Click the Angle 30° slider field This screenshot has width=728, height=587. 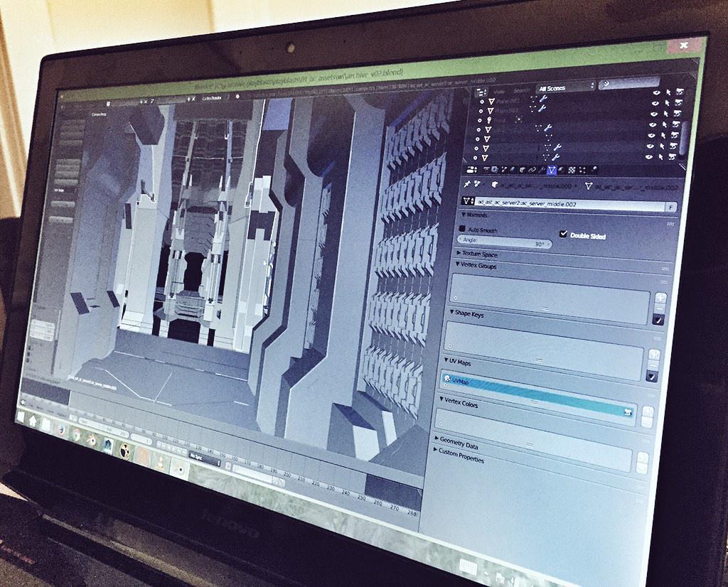(x=505, y=242)
